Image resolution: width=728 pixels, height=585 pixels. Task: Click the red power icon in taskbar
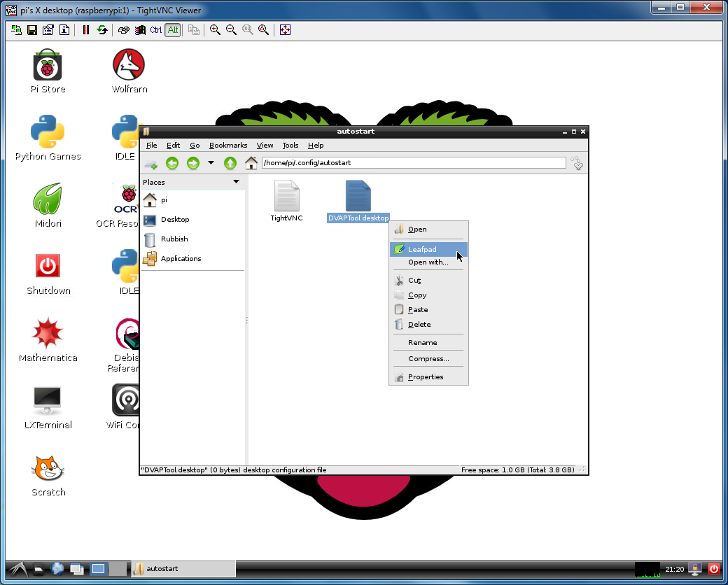(x=714, y=569)
